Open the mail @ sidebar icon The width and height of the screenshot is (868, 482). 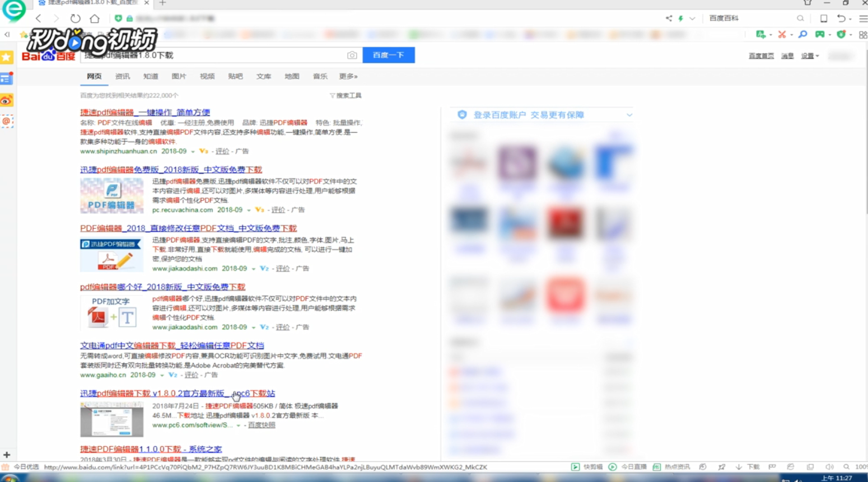(x=7, y=121)
